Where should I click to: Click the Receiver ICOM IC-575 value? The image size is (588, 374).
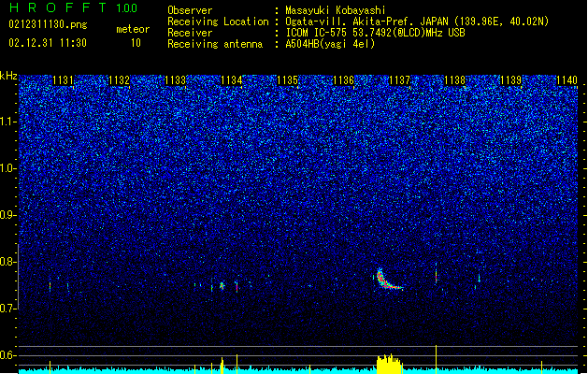coord(375,33)
